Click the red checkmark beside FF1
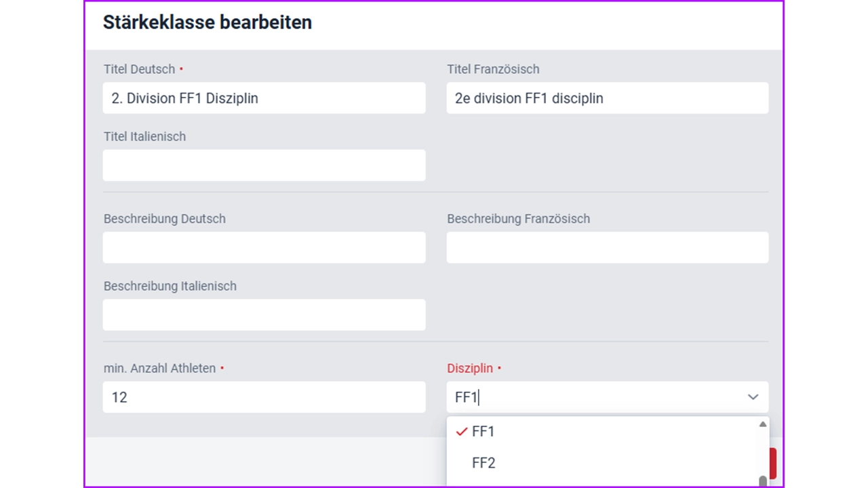The image size is (868, 488). (462, 431)
